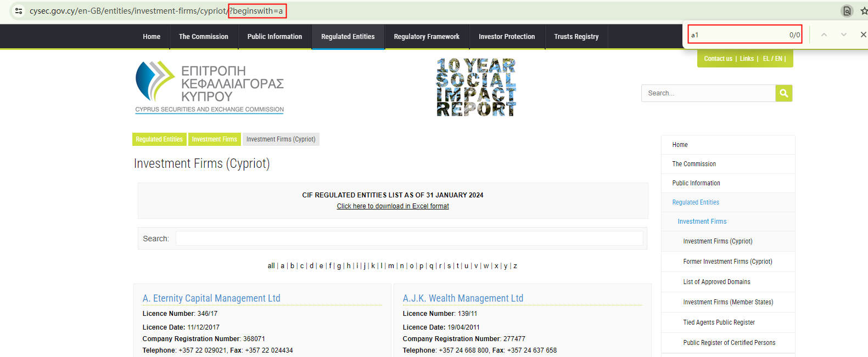This screenshot has height=357, width=868.
Task: Click the site info icon in address bar
Action: [19, 11]
